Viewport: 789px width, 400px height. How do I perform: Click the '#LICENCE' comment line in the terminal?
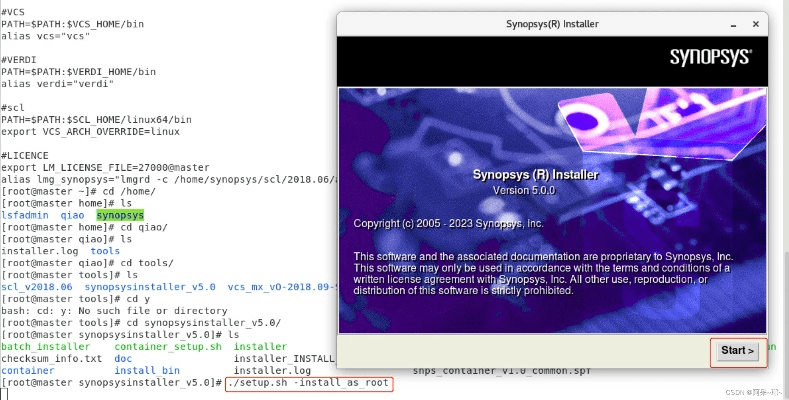[x=25, y=155]
